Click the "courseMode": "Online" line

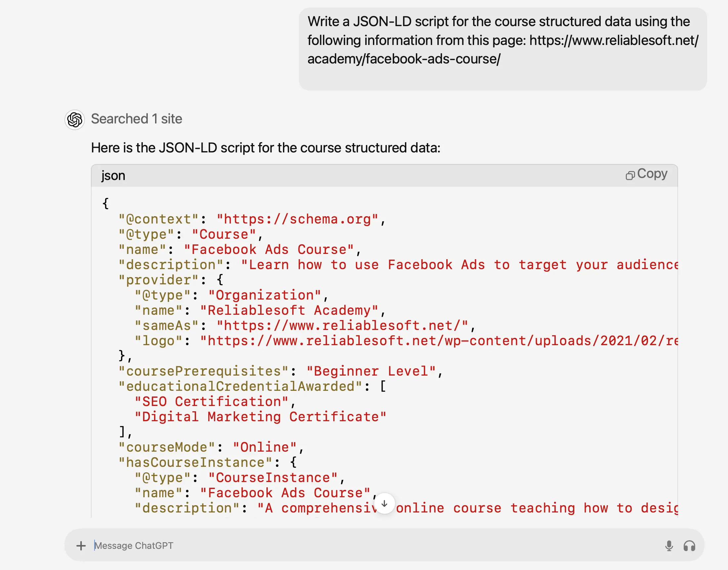[211, 447]
